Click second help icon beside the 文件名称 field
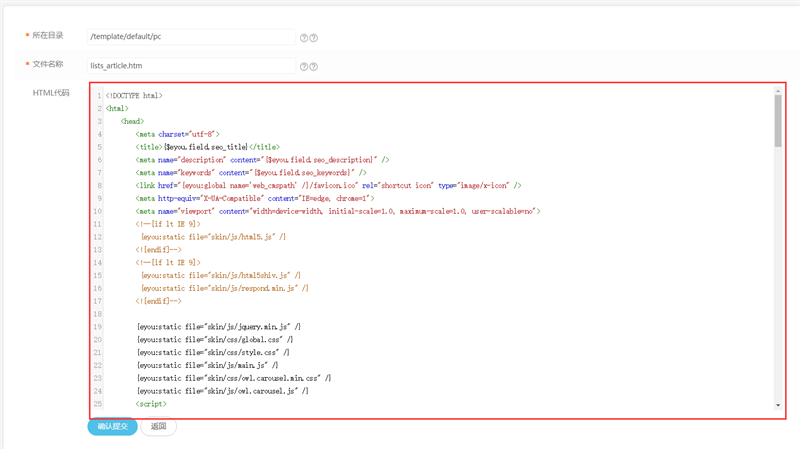The image size is (800, 449). [x=314, y=67]
